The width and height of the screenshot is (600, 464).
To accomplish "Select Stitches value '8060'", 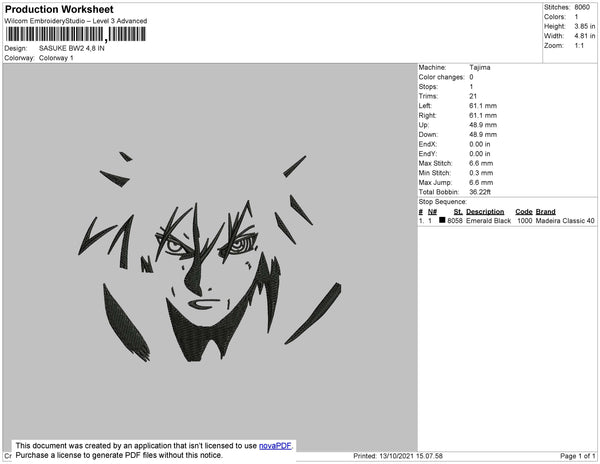I will [x=582, y=7].
